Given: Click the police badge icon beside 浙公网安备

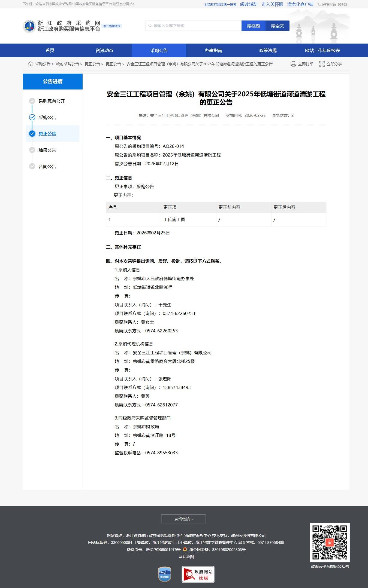Looking at the screenshot, I should pyautogui.click(x=185, y=549).
